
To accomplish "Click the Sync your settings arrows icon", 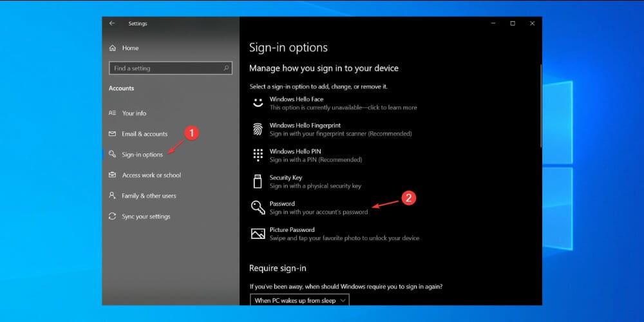I will point(112,216).
